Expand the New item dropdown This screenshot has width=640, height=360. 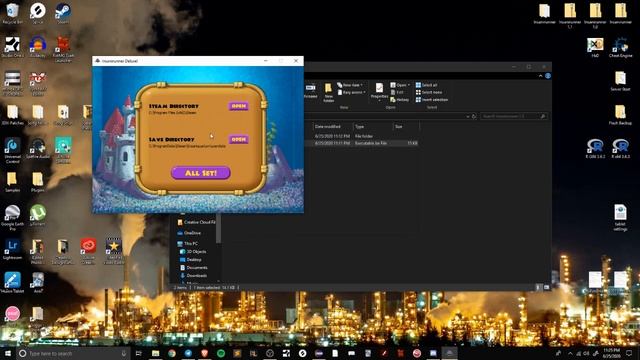pos(350,85)
